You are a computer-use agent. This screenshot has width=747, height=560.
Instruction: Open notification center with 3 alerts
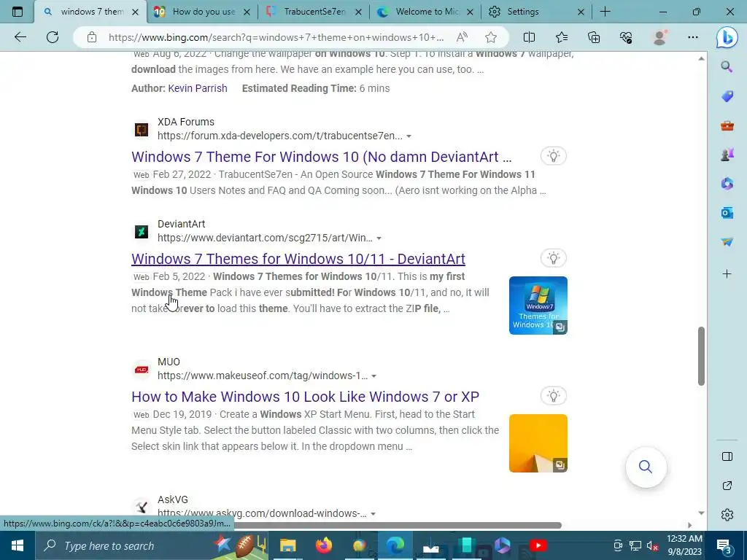coord(724,545)
